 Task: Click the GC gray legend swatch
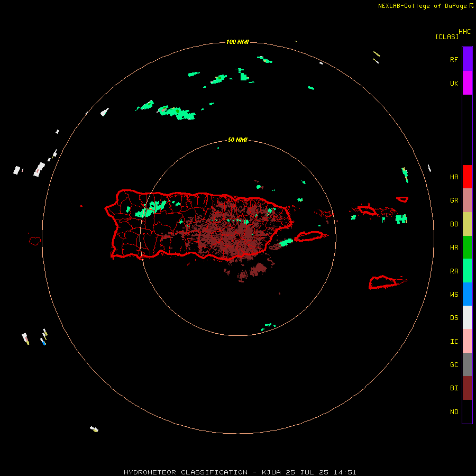467,364
